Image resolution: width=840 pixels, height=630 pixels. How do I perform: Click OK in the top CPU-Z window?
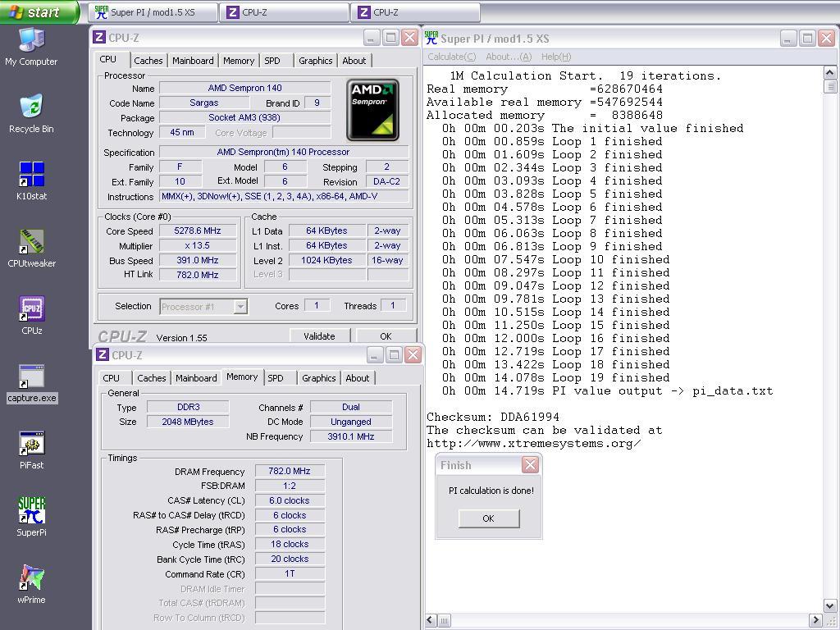[x=386, y=336]
